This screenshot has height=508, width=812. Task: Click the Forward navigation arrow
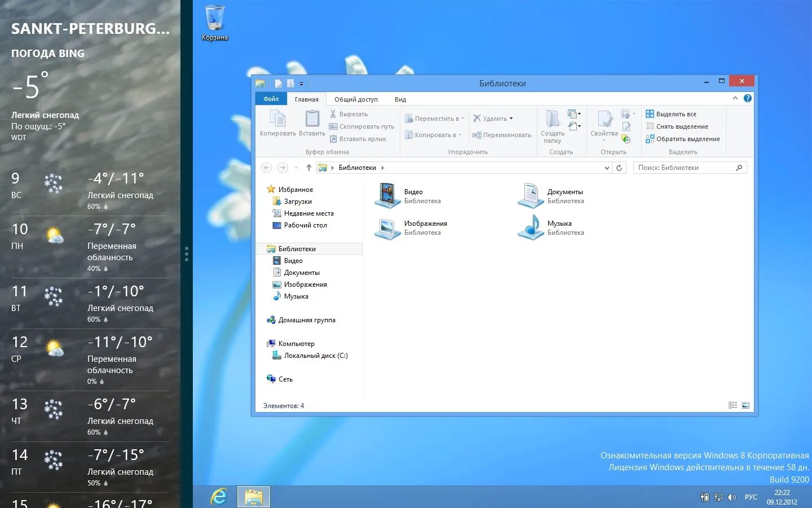click(x=283, y=168)
